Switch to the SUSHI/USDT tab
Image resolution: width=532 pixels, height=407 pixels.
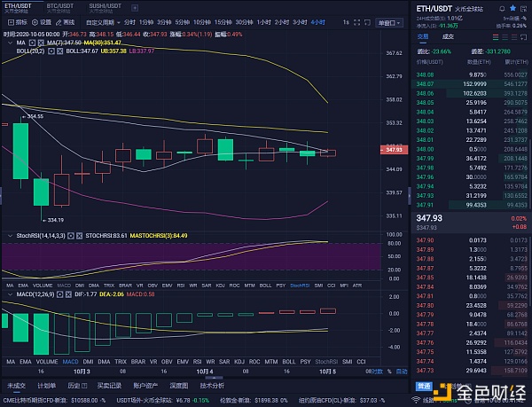click(105, 6)
